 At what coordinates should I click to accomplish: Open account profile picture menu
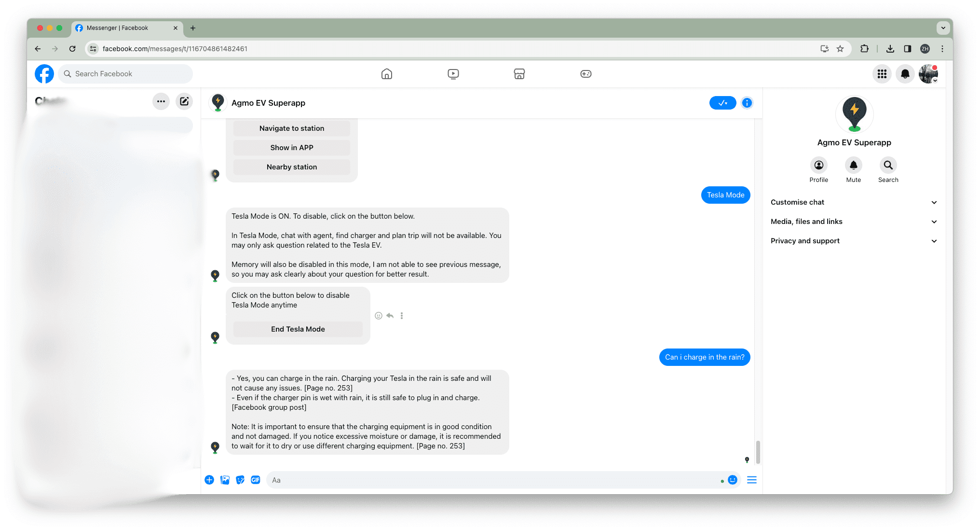[928, 74]
